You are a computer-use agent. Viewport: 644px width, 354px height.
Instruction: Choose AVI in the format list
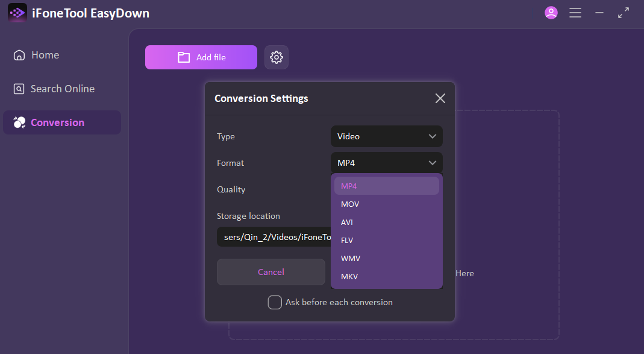click(347, 222)
